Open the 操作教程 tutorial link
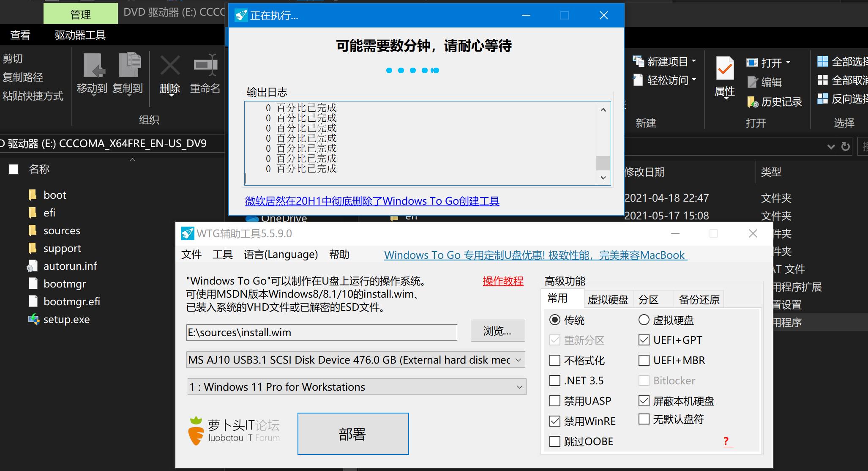 pyautogui.click(x=503, y=281)
